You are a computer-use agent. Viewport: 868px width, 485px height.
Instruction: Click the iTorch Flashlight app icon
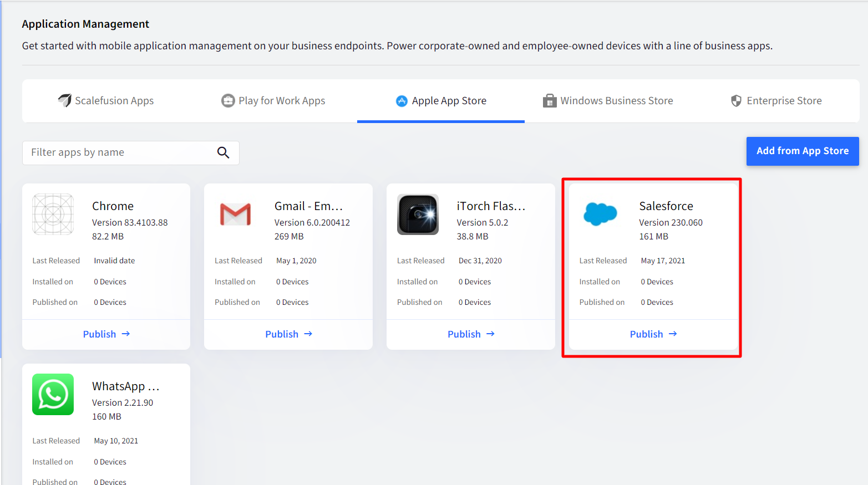(418, 214)
